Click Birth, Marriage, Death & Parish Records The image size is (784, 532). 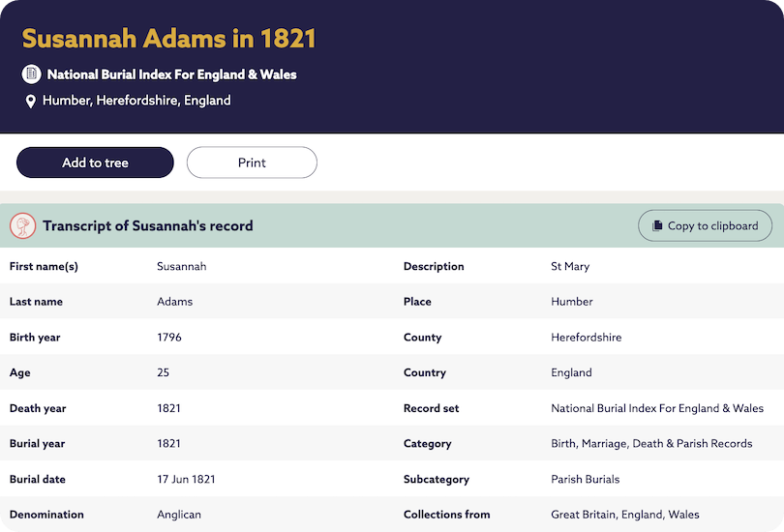pyautogui.click(x=651, y=444)
